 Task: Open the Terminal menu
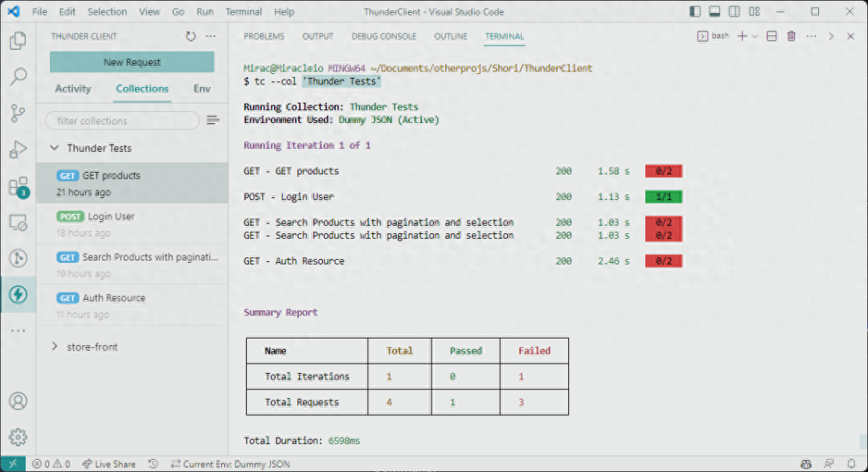tap(244, 11)
